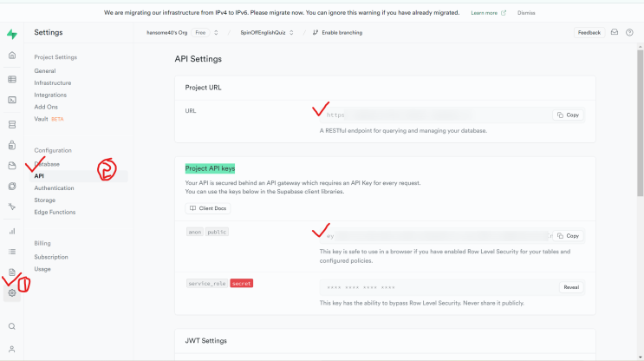The width and height of the screenshot is (644, 361).
Task: Reveal the service_role secret key
Action: 571,286
